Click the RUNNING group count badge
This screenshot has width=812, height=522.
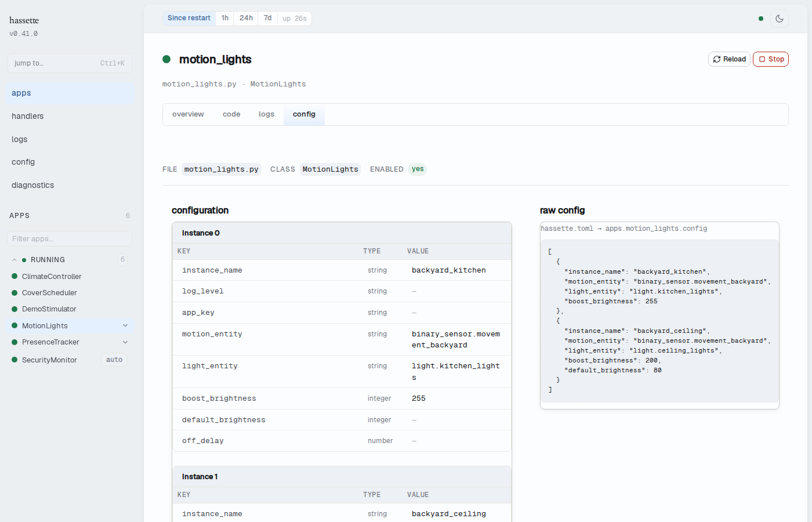click(x=122, y=259)
